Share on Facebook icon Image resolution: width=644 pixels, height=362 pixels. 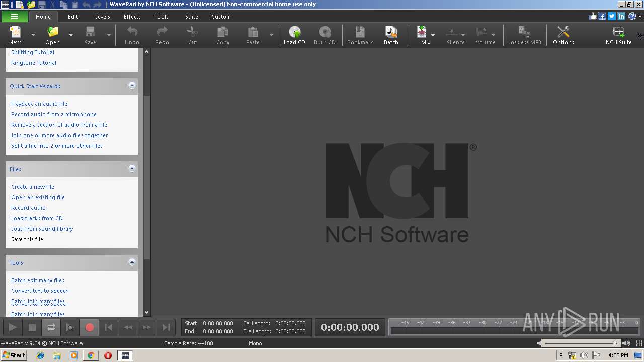(x=602, y=16)
